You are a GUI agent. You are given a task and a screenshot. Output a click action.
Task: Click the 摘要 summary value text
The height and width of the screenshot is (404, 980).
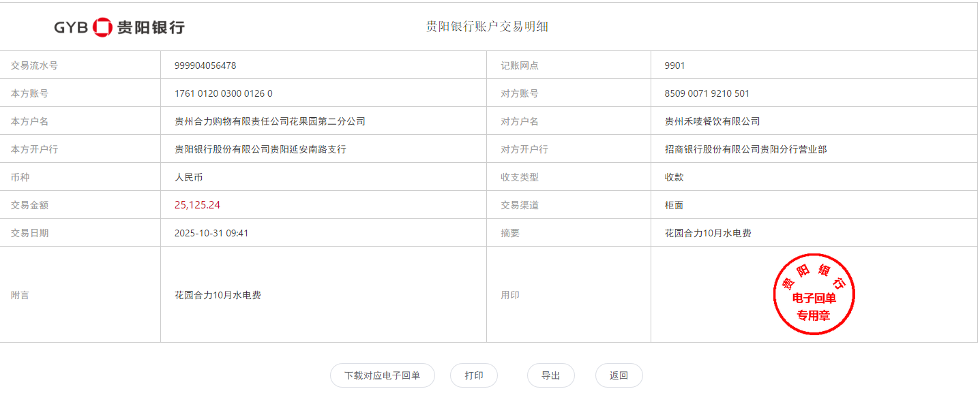(x=708, y=233)
